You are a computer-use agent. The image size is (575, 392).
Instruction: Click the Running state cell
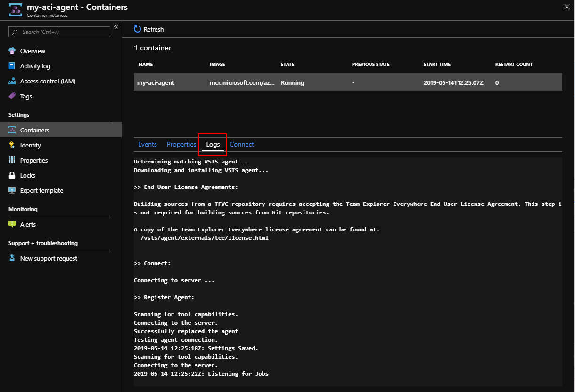(x=293, y=82)
